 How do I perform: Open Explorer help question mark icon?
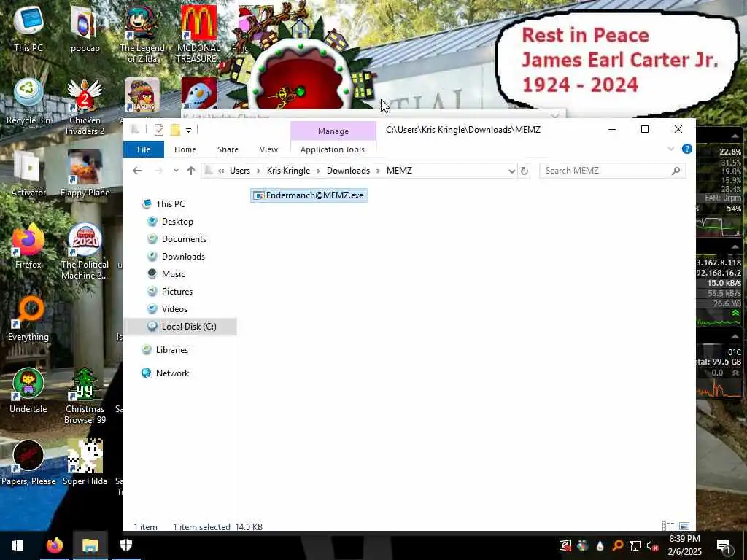click(x=686, y=149)
